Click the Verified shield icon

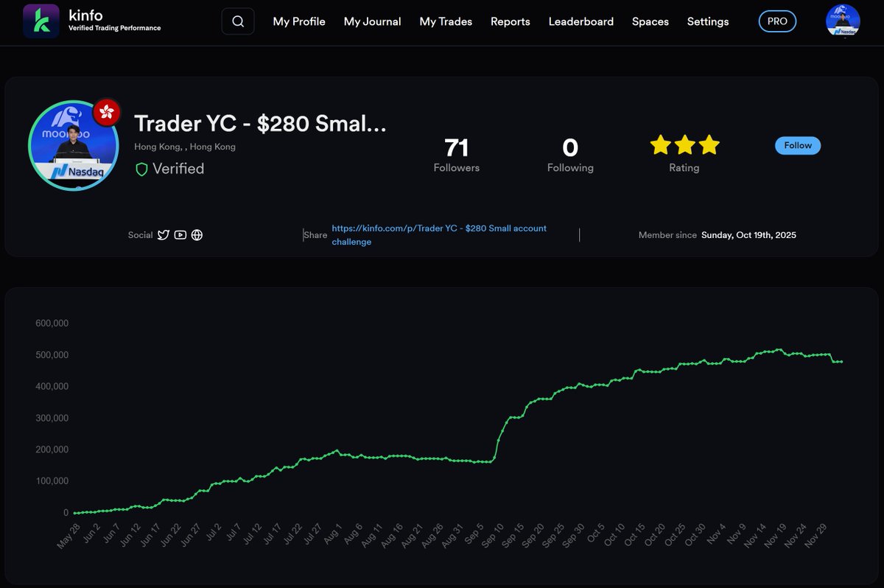click(x=142, y=169)
